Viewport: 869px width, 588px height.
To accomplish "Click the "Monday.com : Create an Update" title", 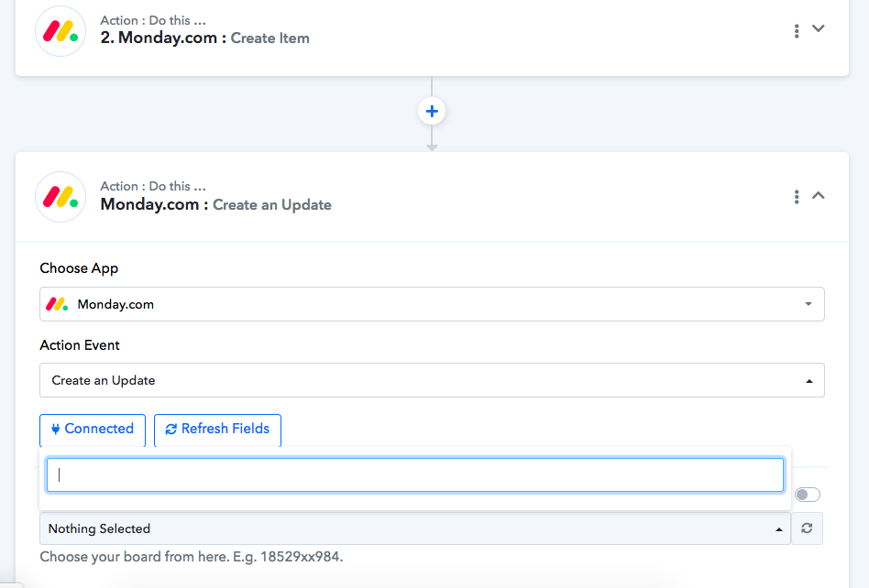I will (x=215, y=204).
